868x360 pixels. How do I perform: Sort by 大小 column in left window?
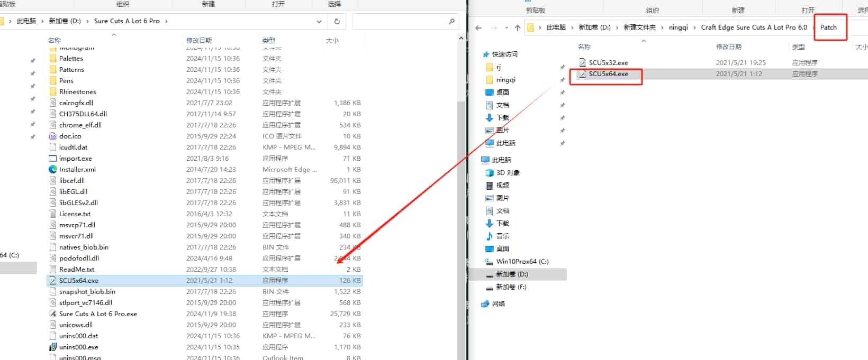click(x=332, y=41)
